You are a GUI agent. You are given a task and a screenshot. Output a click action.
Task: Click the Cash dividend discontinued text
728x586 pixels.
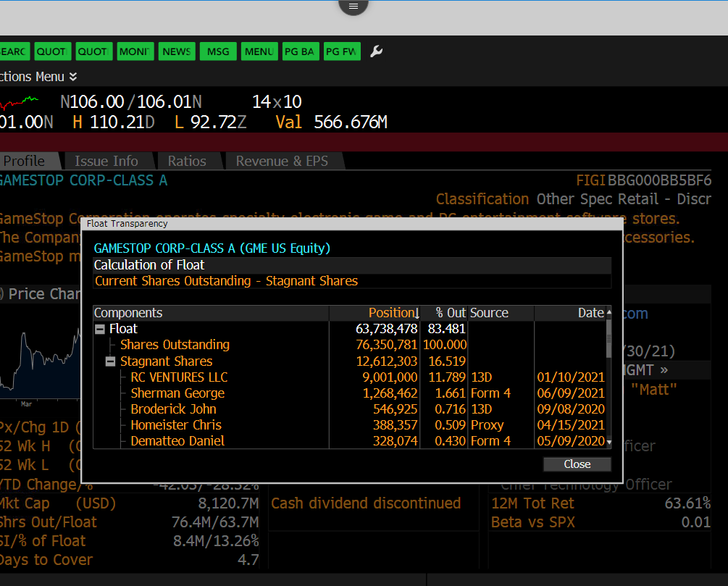click(x=366, y=503)
